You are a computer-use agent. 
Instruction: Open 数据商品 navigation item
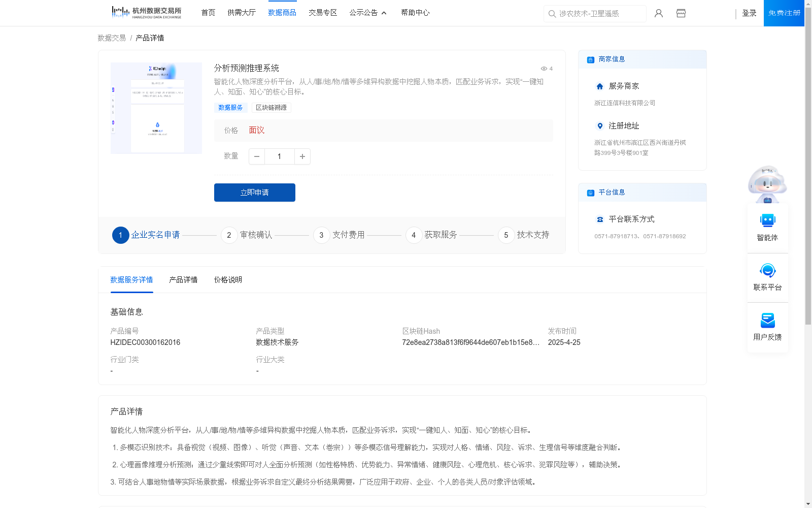pyautogui.click(x=282, y=13)
